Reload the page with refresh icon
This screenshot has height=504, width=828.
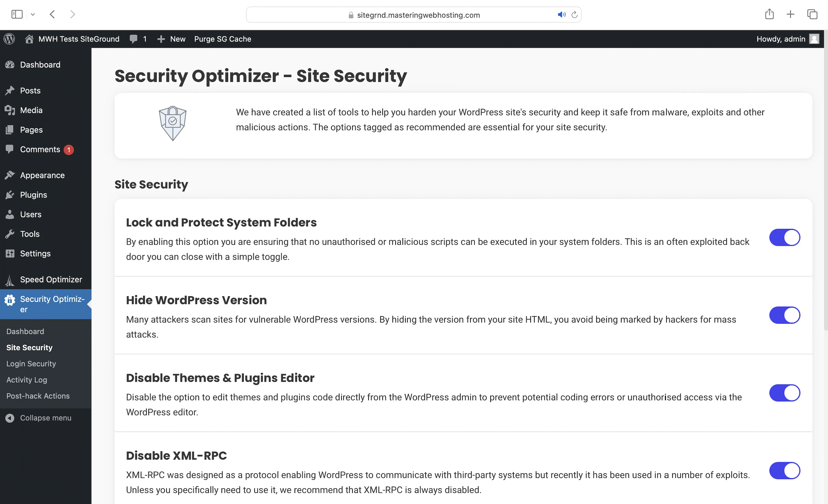pyautogui.click(x=574, y=15)
